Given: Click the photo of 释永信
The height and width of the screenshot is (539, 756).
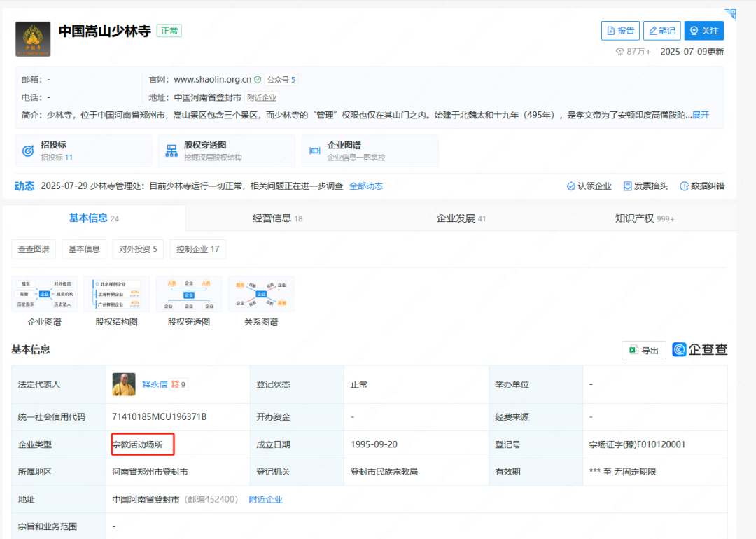Looking at the screenshot, I should point(124,384).
